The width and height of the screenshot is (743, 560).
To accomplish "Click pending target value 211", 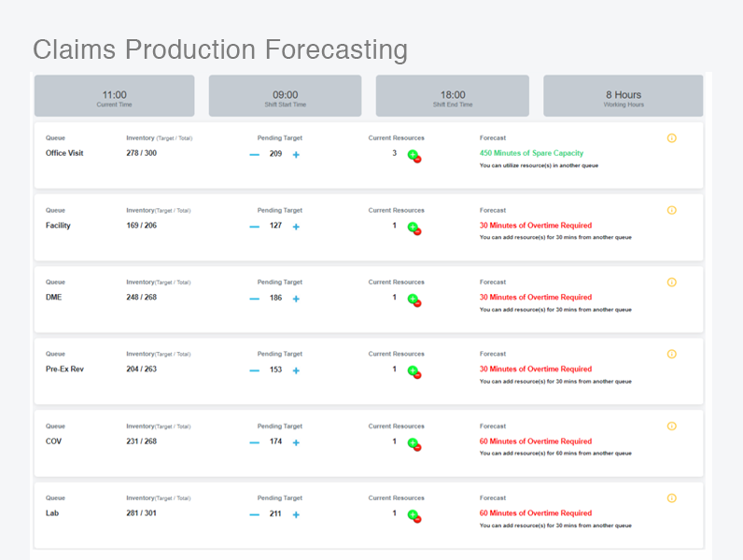I will coord(275,513).
